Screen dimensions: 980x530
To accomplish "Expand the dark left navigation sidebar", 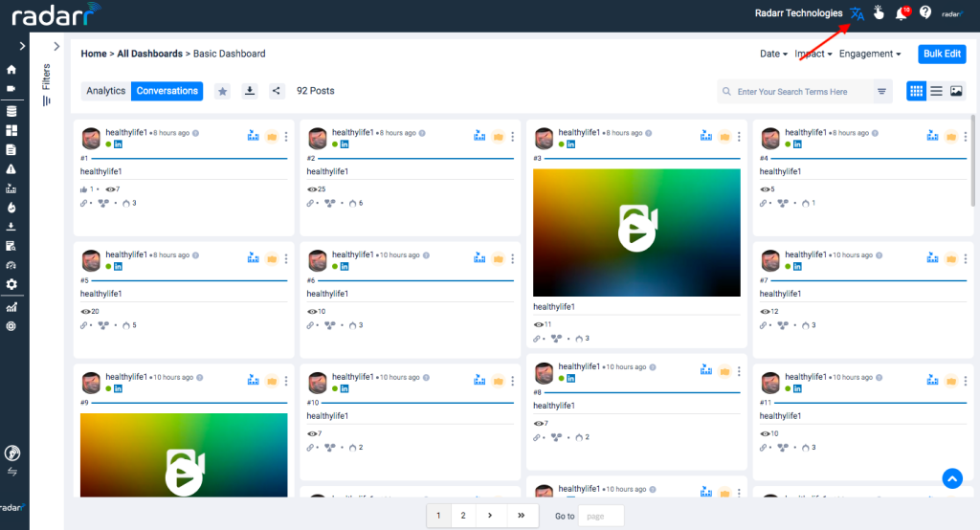I will (x=22, y=46).
